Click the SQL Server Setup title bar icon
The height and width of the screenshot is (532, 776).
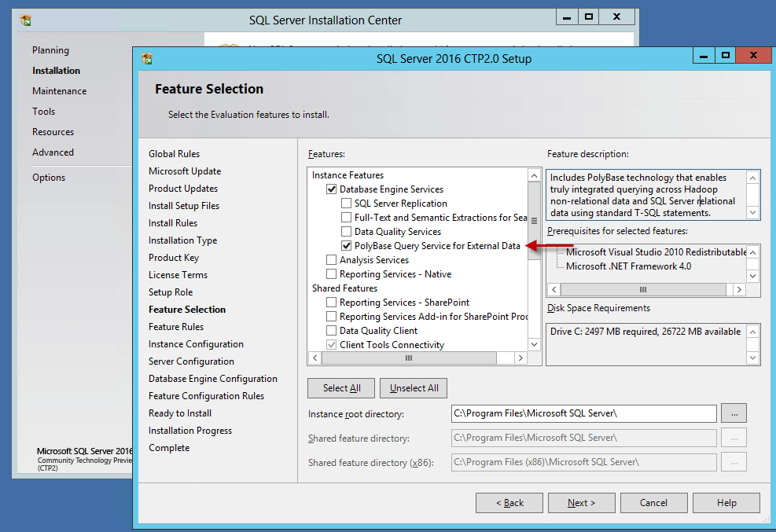(x=146, y=58)
